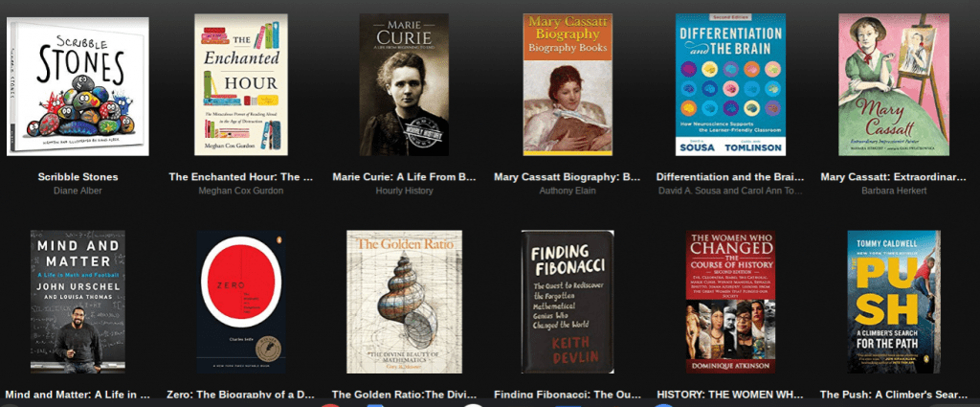Click Barbara Herkert author name
Screen dimensions: 980x407
click(x=894, y=191)
